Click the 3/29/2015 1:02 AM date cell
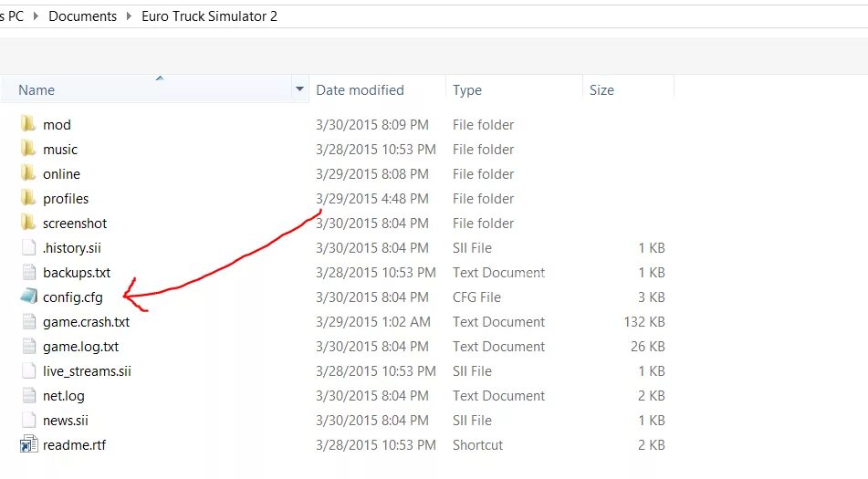The height and width of the screenshot is (479, 868). pos(373,321)
